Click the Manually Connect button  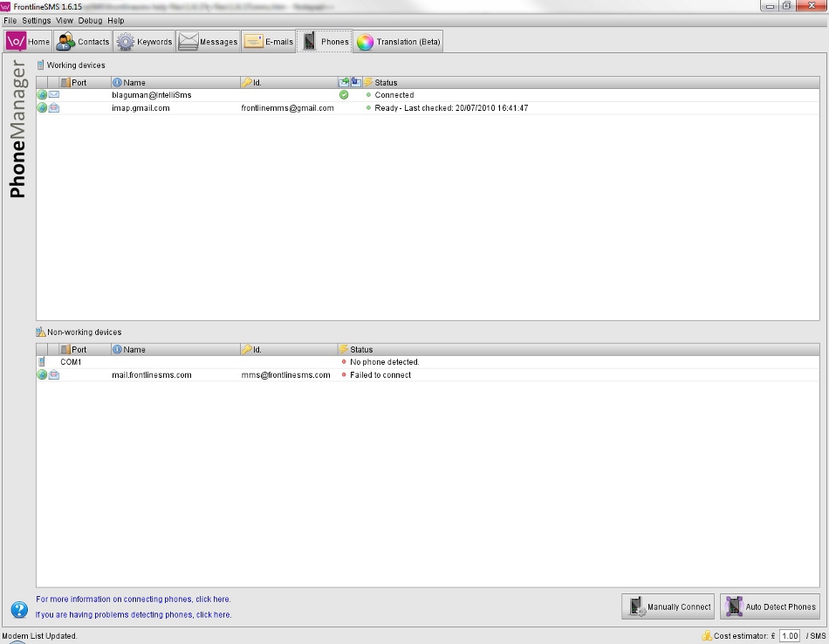click(x=668, y=606)
